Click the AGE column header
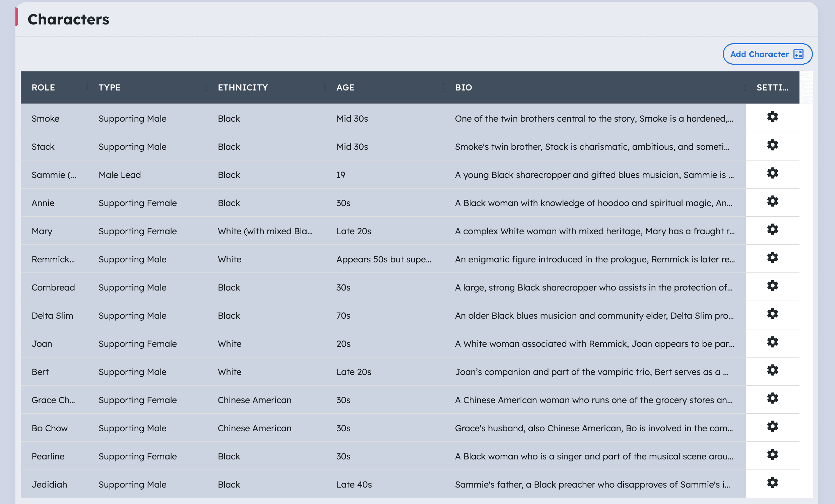This screenshot has width=835, height=504. pyautogui.click(x=345, y=87)
